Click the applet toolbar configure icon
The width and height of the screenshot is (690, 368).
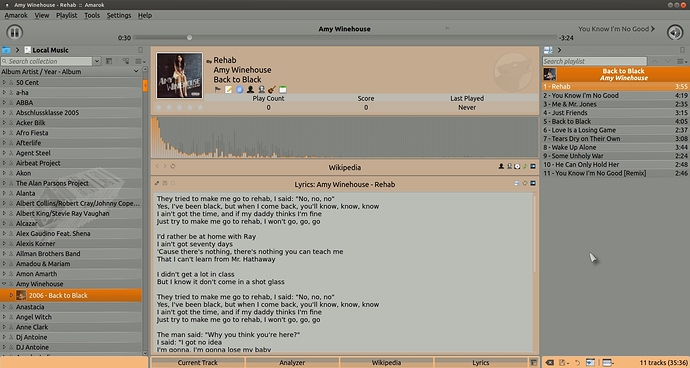point(533,363)
